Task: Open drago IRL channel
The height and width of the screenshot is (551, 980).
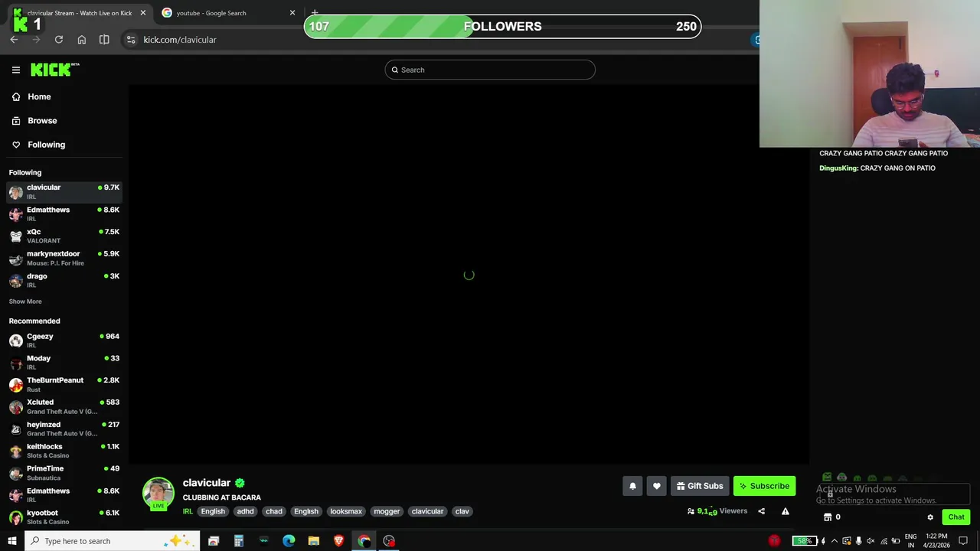Action: pyautogui.click(x=64, y=280)
